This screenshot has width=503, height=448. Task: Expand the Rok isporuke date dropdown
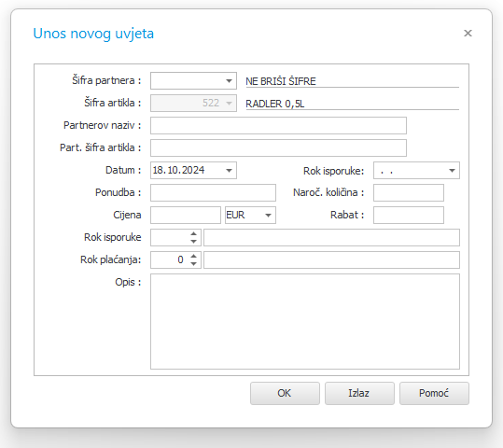(x=452, y=171)
